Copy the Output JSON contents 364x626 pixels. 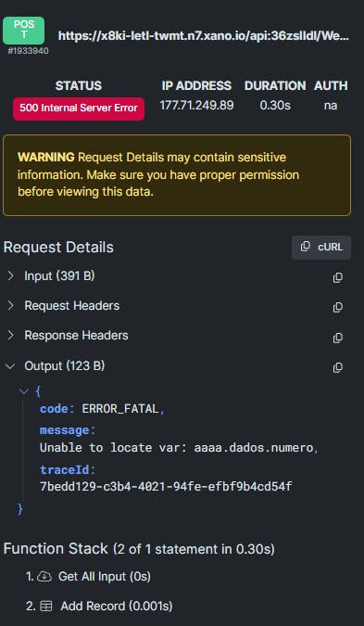[x=337, y=367]
